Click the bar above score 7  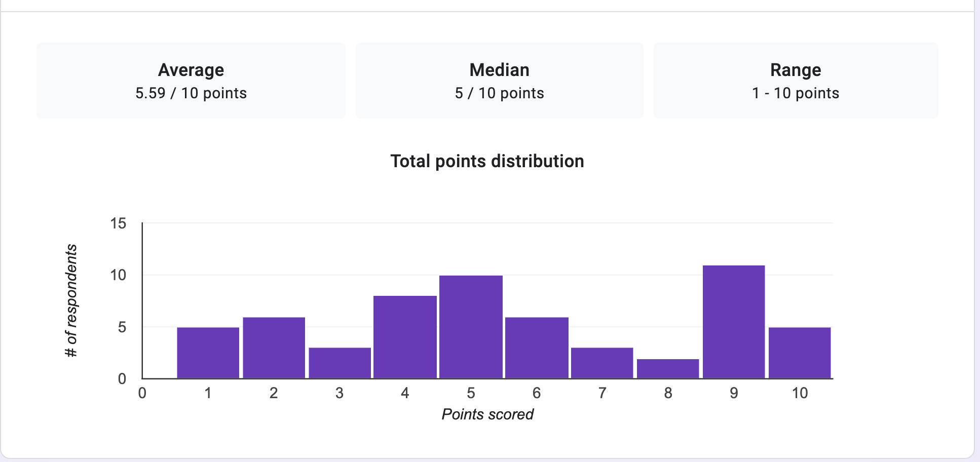pos(602,363)
